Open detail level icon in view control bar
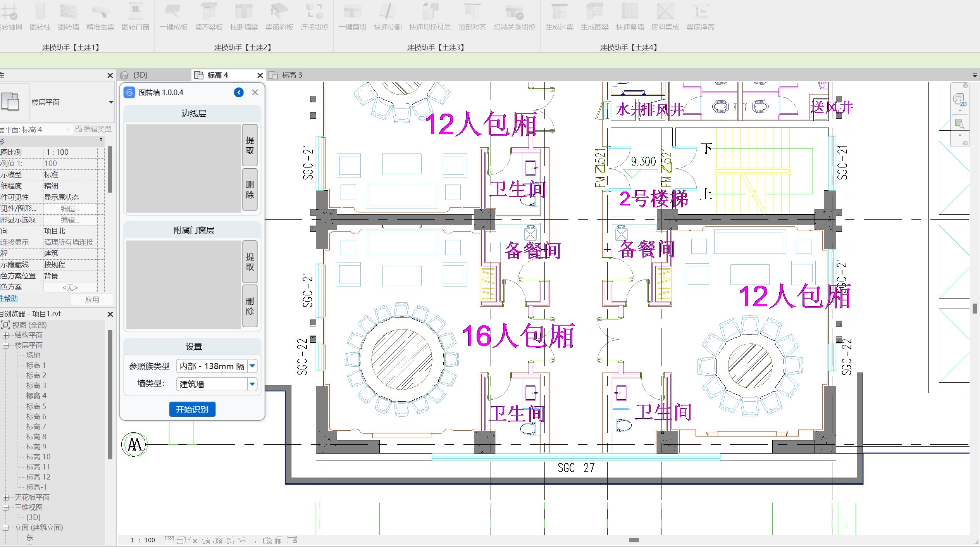 coord(169,540)
